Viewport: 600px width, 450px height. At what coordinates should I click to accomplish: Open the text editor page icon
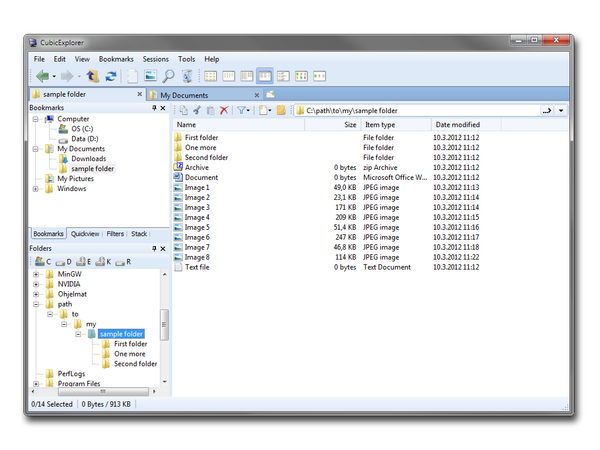[x=132, y=76]
